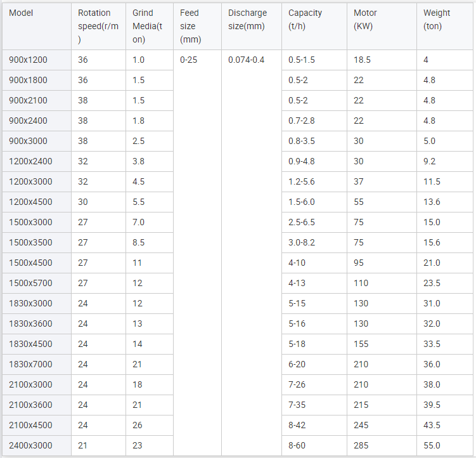Click motor value 37
The height and width of the screenshot is (458, 476).
(359, 182)
